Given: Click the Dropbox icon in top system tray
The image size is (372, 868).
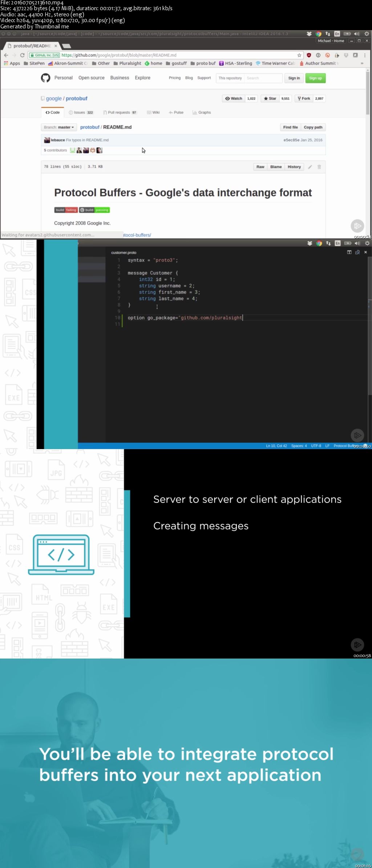Looking at the screenshot, I should tap(309, 34).
